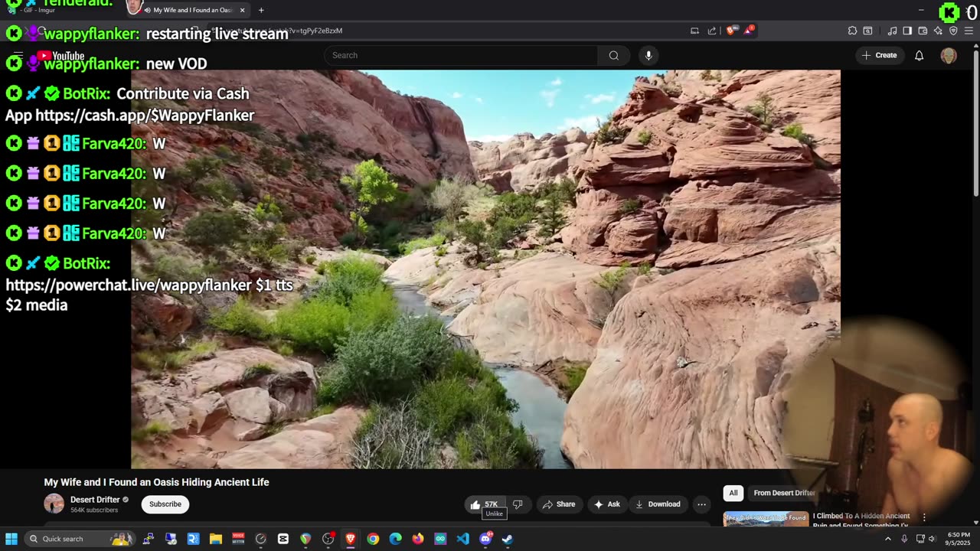The width and height of the screenshot is (980, 551).
Task: Click the video player to pause
Action: 485,269
